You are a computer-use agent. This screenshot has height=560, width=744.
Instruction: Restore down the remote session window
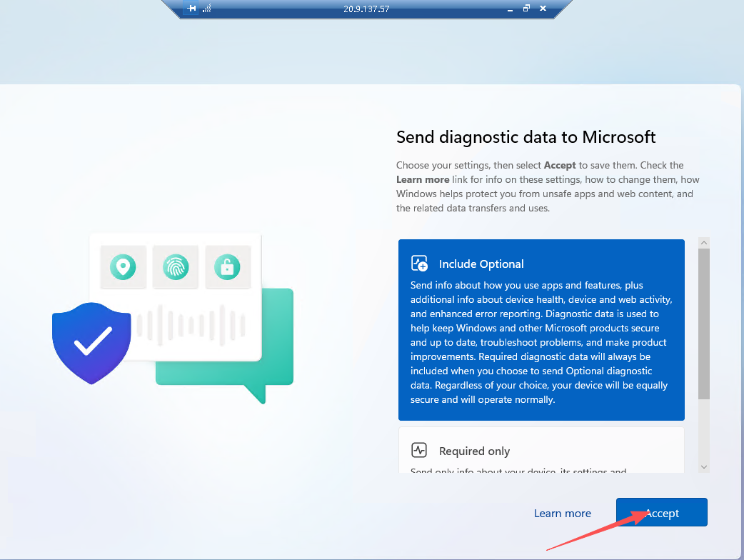point(526,9)
